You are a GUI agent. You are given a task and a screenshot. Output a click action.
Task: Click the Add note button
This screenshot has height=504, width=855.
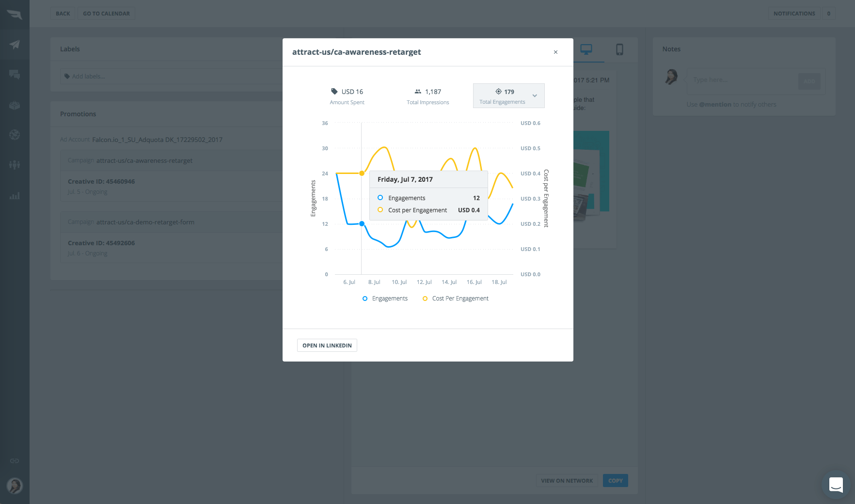coord(809,81)
